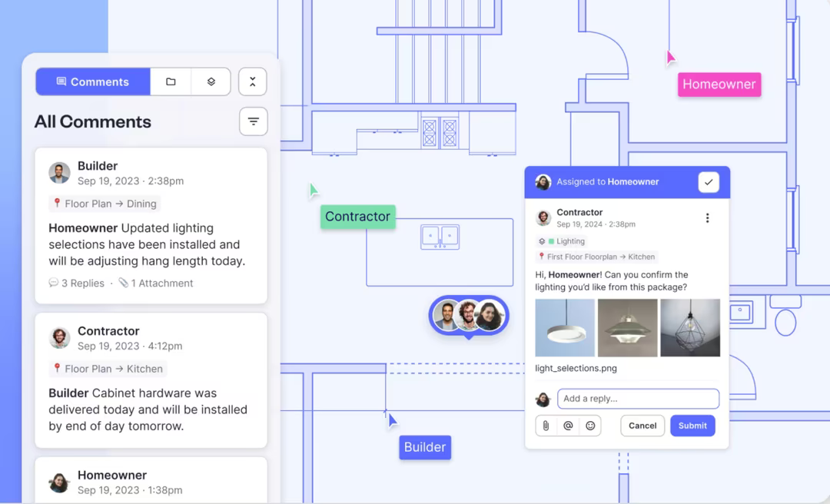Open the green dome pendant light image
This screenshot has width=830, height=504.
click(627, 328)
